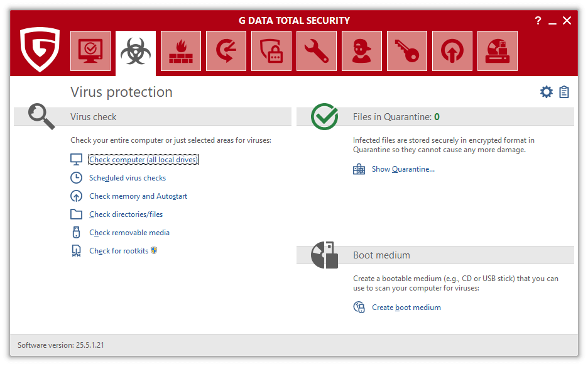Image resolution: width=588 pixels, height=366 pixels.
Task: Click the clock icon beside Scheduled virus checks
Action: coord(76,177)
